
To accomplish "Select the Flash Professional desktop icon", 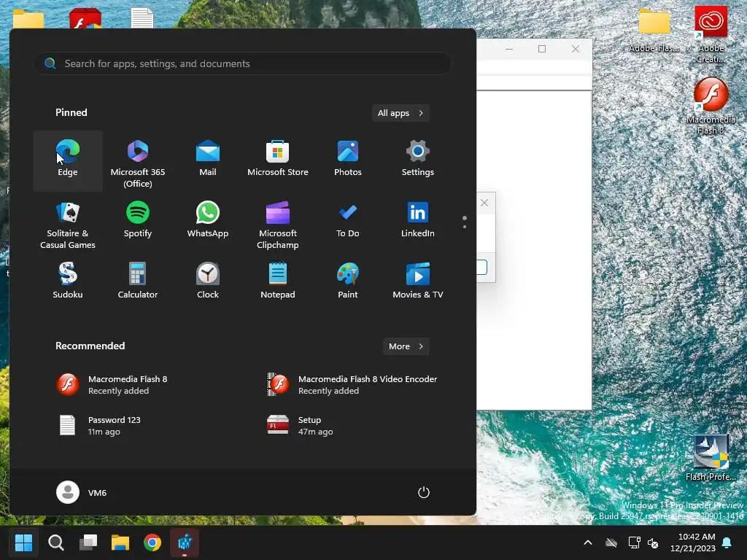I will coord(711,457).
